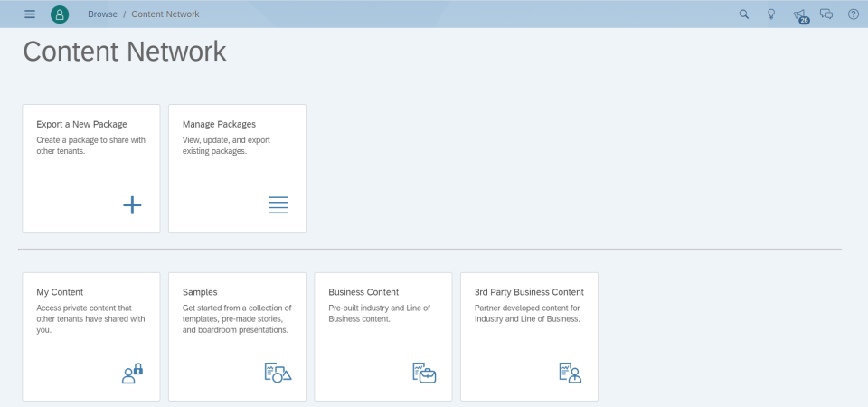Select Content Network breadcrumb item
Viewport: 868px width, 407px height.
165,14
